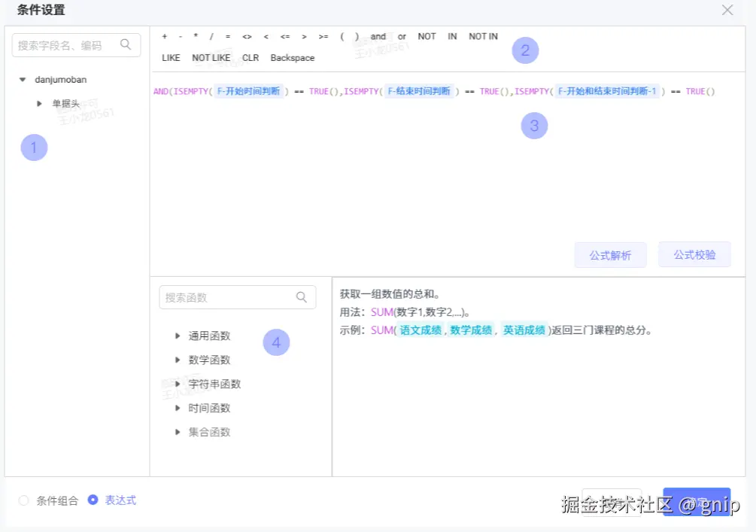Insert the divide operator
This screenshot has height=532, width=756.
pyautogui.click(x=211, y=37)
